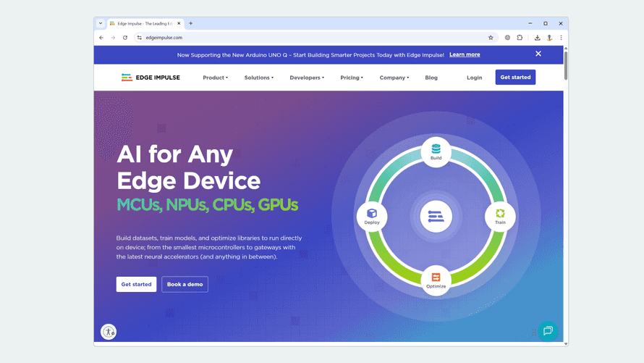Click the drag-handle dots beside the chat widget
The width and height of the screenshot is (644, 363).
click(x=534, y=332)
